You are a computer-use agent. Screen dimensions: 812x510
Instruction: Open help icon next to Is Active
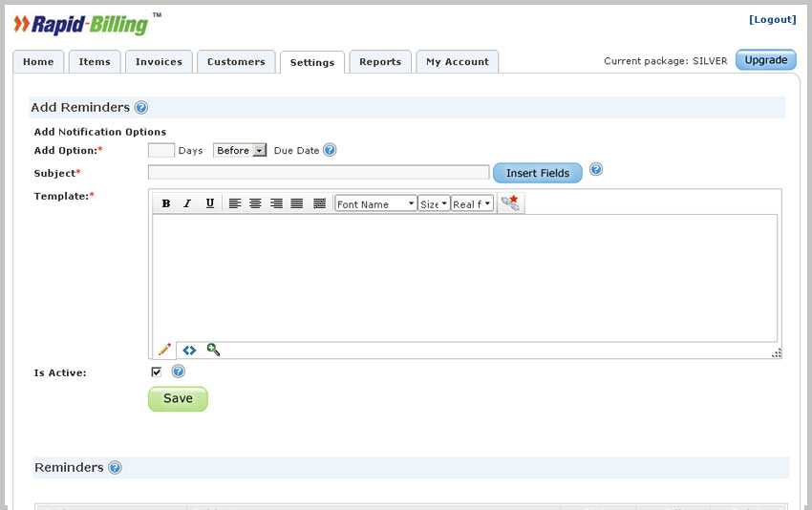(178, 372)
